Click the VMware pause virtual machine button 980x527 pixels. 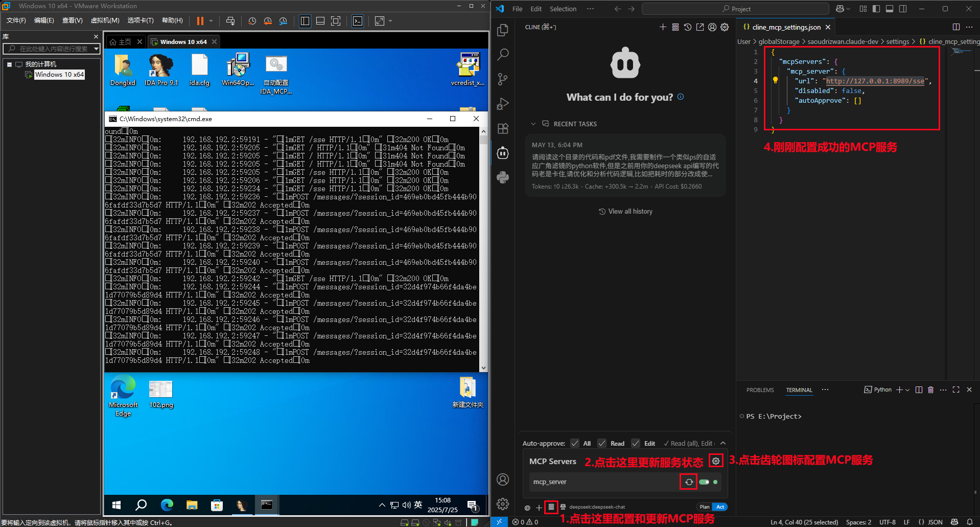pyautogui.click(x=200, y=21)
